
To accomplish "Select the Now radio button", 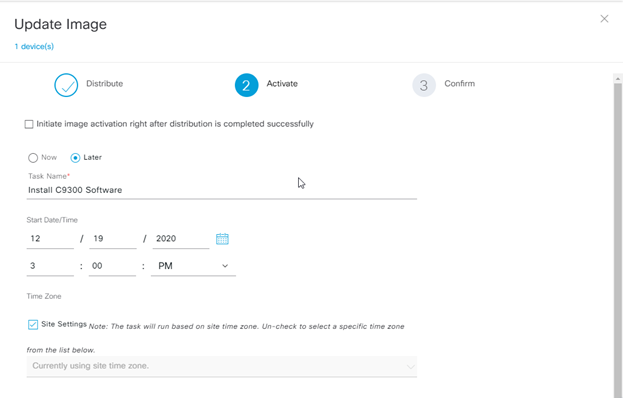I will 33,158.
